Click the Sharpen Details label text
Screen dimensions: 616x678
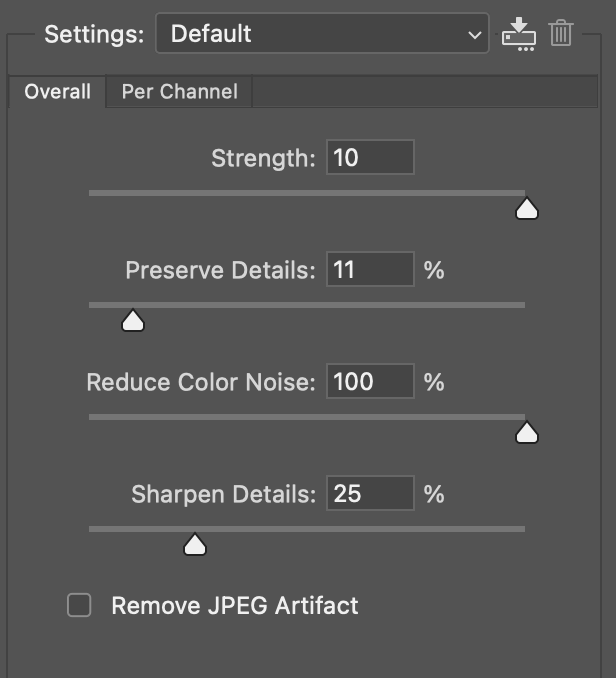(x=223, y=494)
